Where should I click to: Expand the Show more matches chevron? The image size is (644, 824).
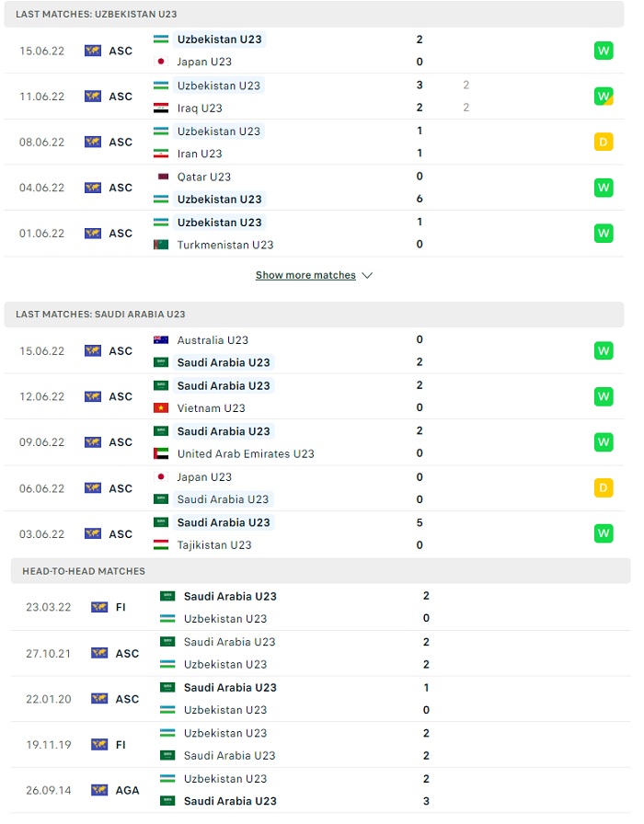pyautogui.click(x=367, y=275)
